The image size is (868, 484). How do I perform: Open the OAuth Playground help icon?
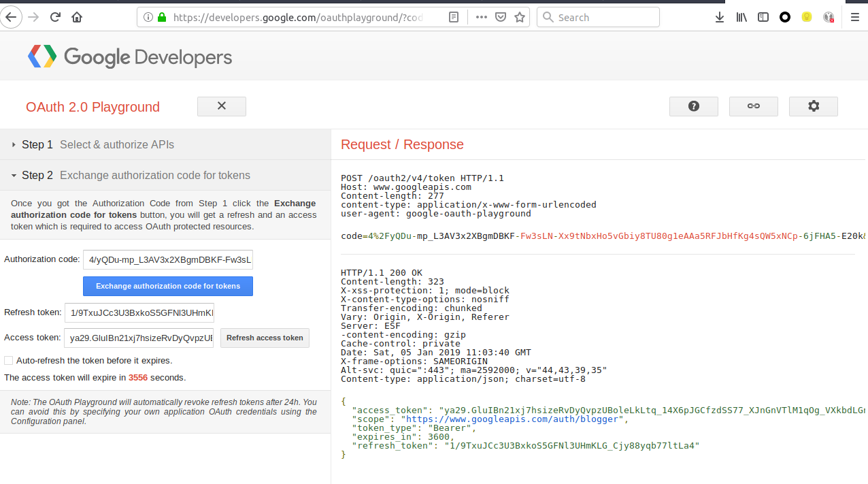tap(693, 106)
